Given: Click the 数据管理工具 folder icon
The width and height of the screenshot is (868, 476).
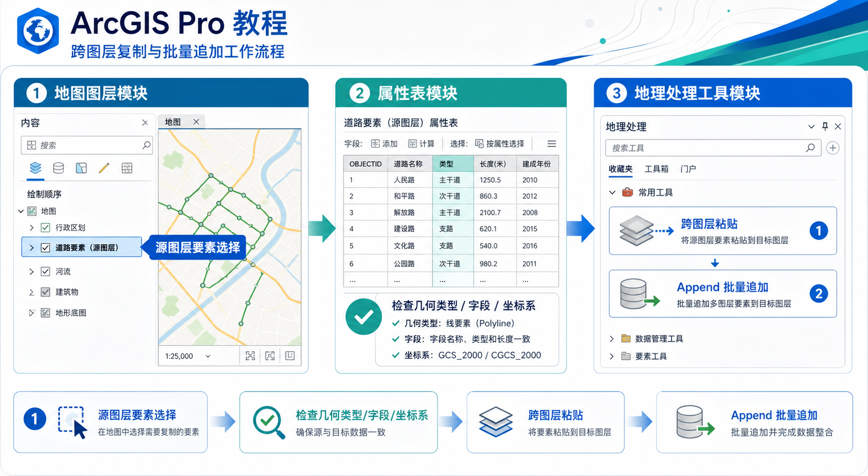Looking at the screenshot, I should 626,339.
